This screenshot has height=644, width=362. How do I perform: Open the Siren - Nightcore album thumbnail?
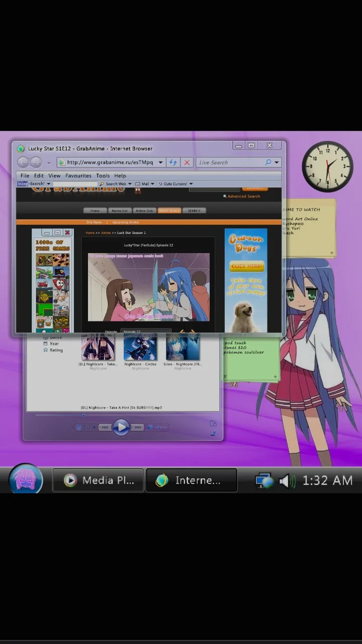tap(183, 348)
